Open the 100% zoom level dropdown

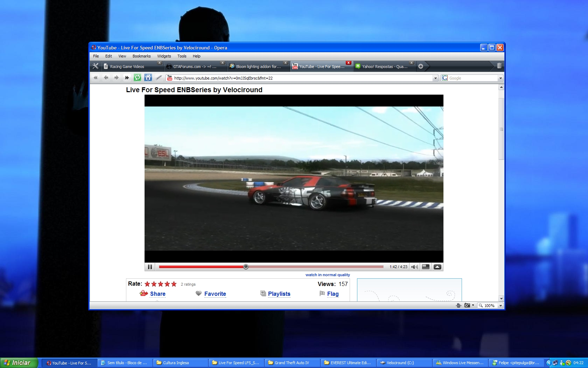(x=501, y=306)
